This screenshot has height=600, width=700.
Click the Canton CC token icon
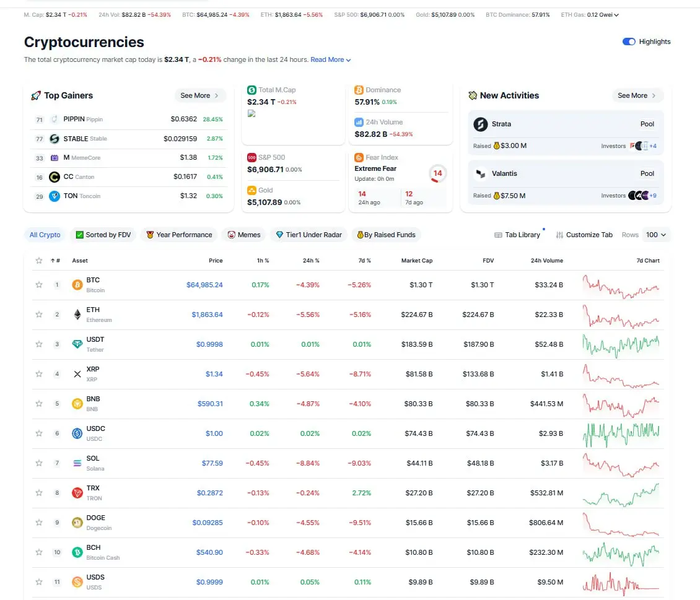click(55, 177)
